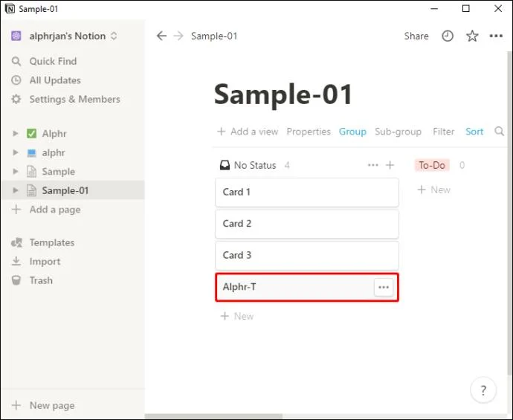The image size is (513, 420).
Task: Click the document icon beside Sample-01 in sidebar
Action: tap(31, 190)
